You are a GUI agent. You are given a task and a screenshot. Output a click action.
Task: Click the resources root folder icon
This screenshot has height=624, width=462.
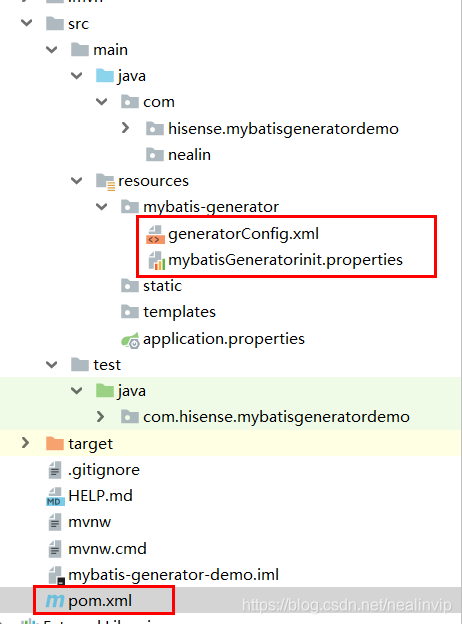[x=105, y=181]
